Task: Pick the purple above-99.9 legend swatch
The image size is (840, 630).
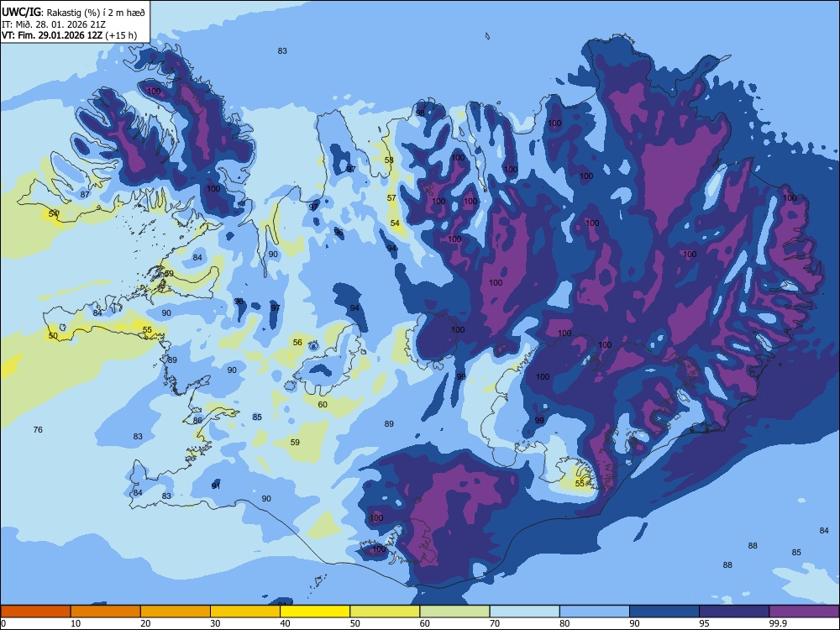Action: pos(804,612)
